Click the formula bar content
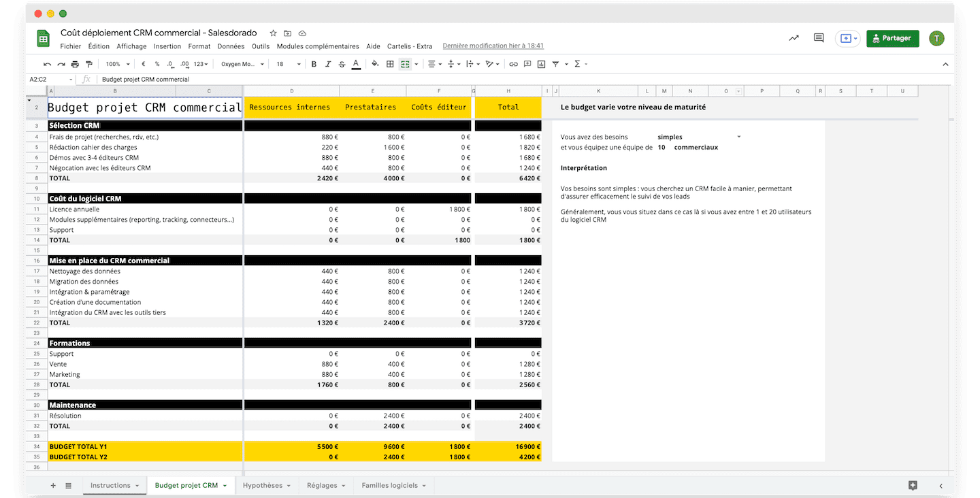 pyautogui.click(x=146, y=80)
